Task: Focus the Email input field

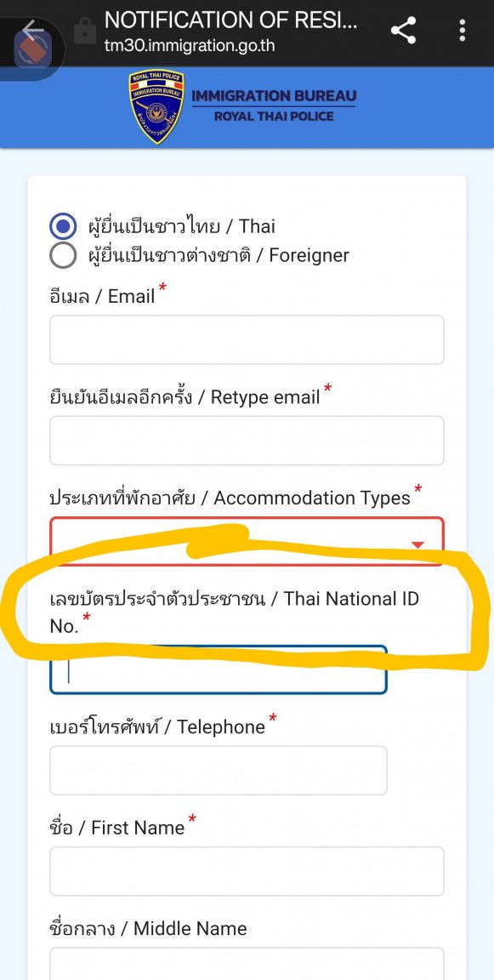Action: [x=247, y=340]
